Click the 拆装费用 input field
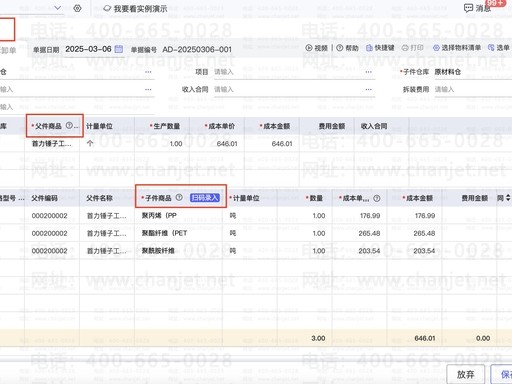Viewport: 512px width, 384px height. click(x=473, y=89)
